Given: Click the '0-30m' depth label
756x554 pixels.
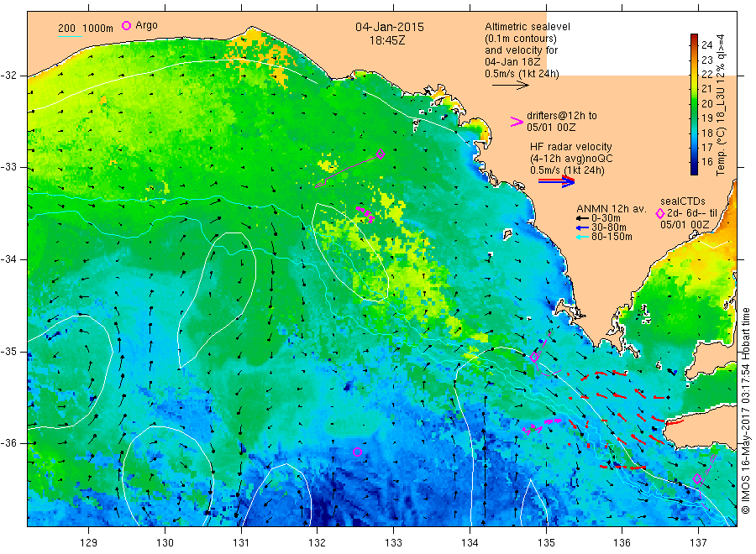Looking at the screenshot, I should pos(606,218).
